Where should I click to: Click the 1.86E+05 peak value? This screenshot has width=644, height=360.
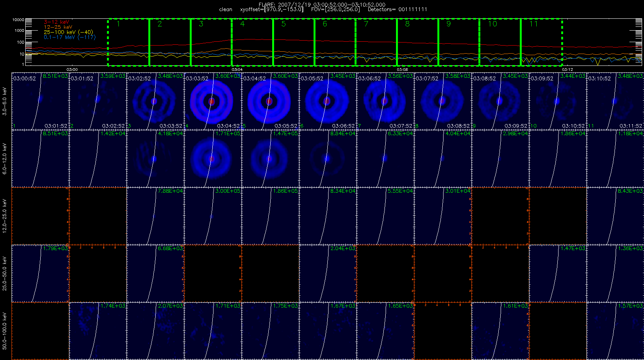285,191
